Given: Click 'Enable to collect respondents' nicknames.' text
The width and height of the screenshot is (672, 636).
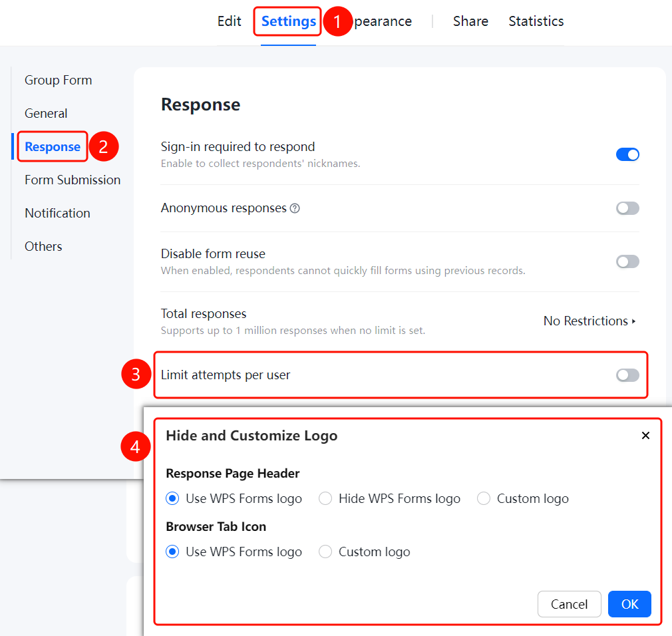Looking at the screenshot, I should (261, 164).
